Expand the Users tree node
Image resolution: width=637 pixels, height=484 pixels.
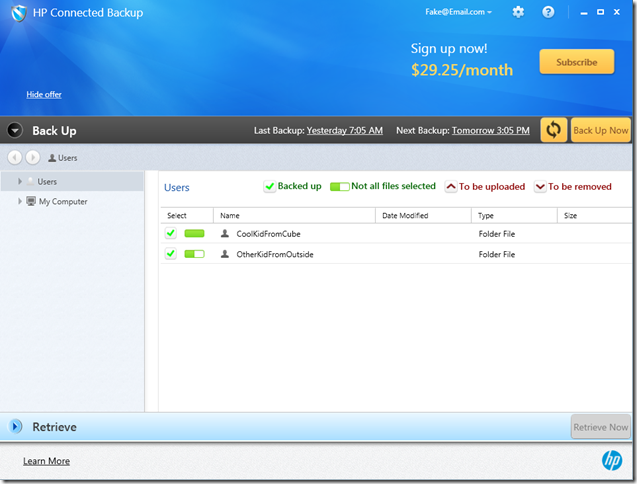pyautogui.click(x=20, y=181)
